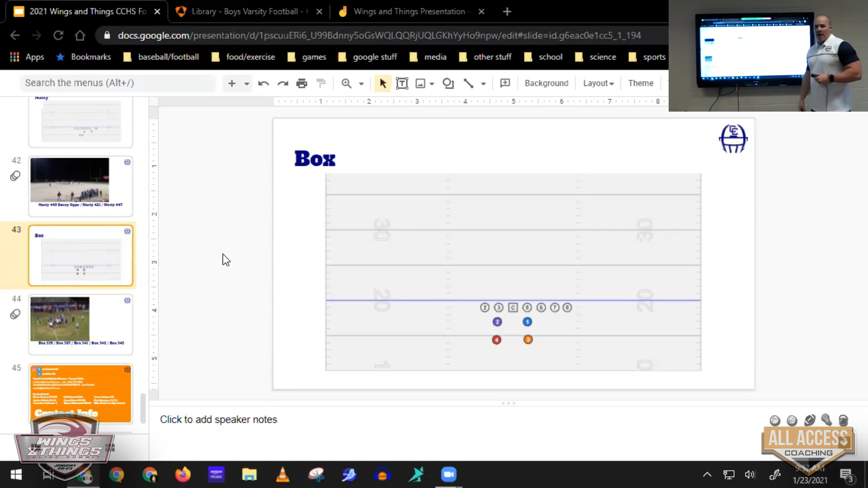Select slide 43 Box thumbnail
The image size is (868, 488).
(x=80, y=256)
